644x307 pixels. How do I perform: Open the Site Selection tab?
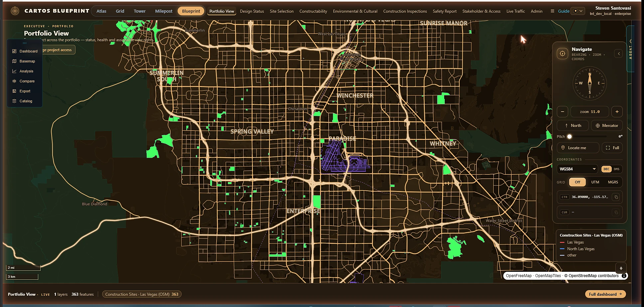coord(281,11)
